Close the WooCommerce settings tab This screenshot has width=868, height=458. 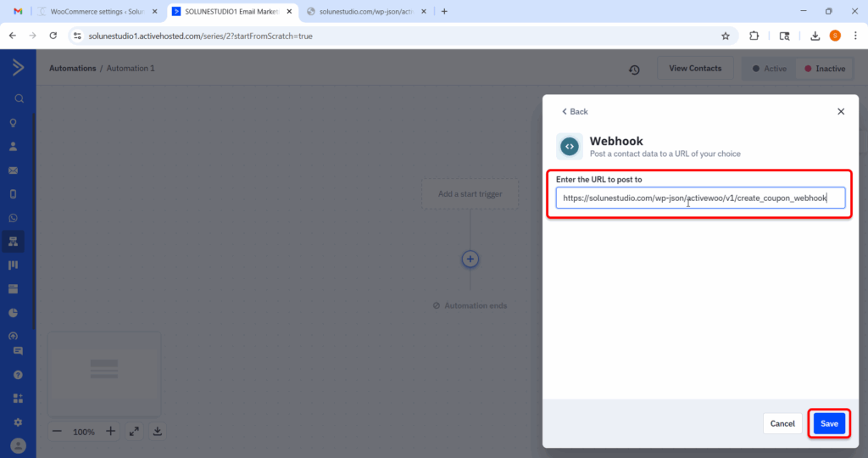pos(154,12)
